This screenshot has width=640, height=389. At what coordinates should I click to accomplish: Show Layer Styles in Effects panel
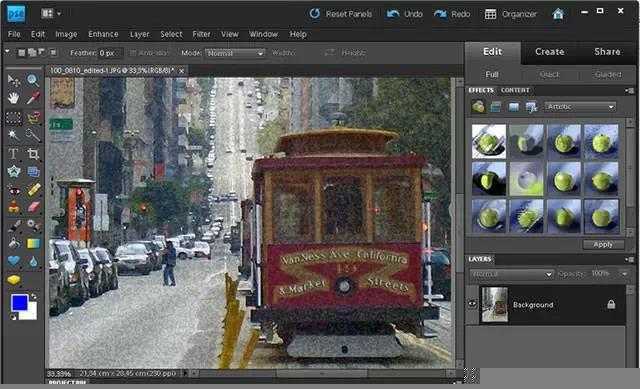[x=496, y=107]
